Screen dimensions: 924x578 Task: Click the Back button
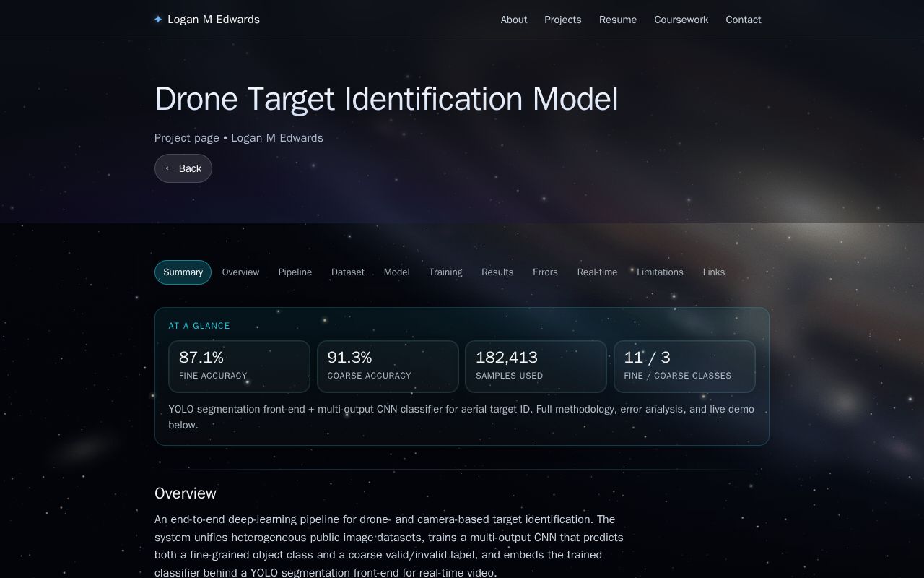183,168
